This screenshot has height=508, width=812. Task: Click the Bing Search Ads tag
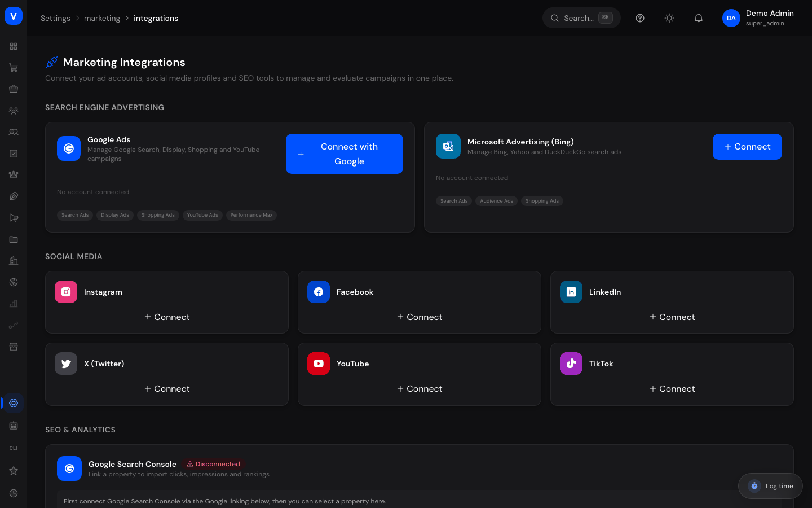454,201
